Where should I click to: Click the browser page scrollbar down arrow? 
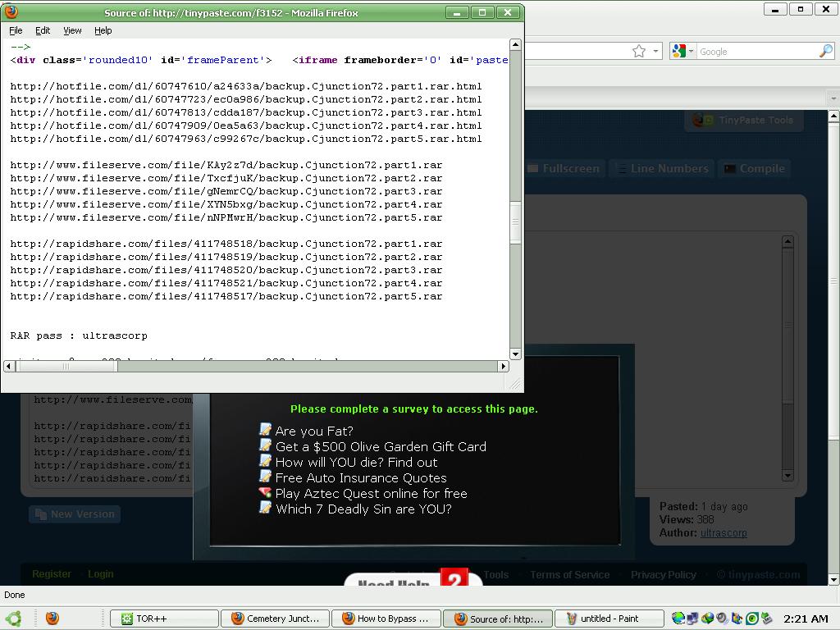(x=833, y=580)
